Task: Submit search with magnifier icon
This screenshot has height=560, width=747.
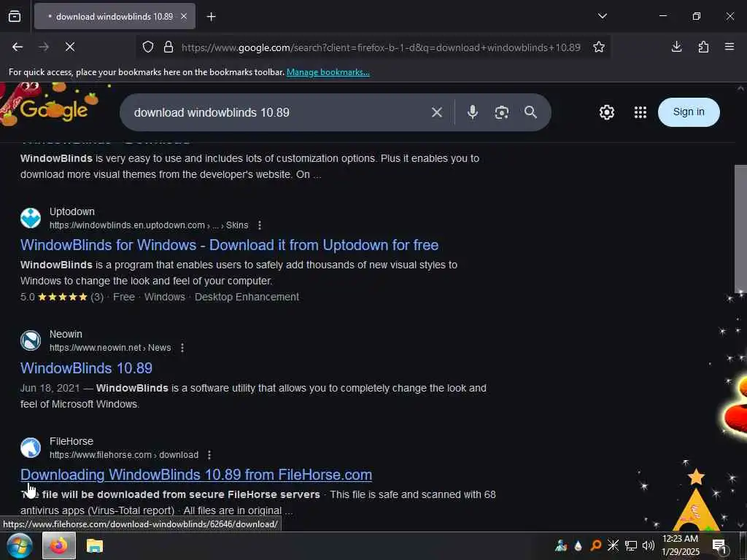Action: (x=531, y=112)
